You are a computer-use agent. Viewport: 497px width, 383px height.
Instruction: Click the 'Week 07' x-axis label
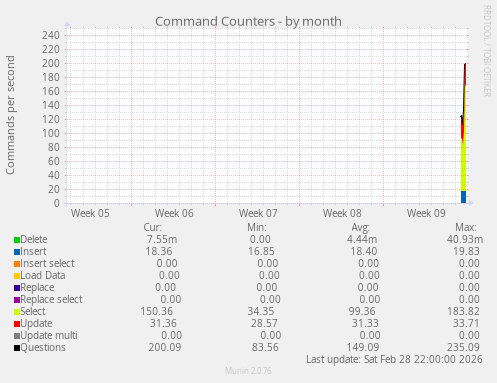(x=258, y=213)
